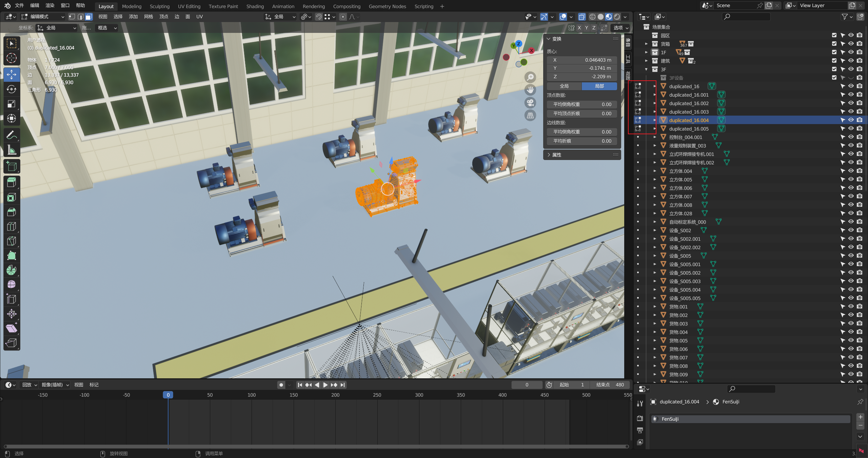The width and height of the screenshot is (868, 458).
Task: Switch to the Shading workspace tab
Action: 255,6
